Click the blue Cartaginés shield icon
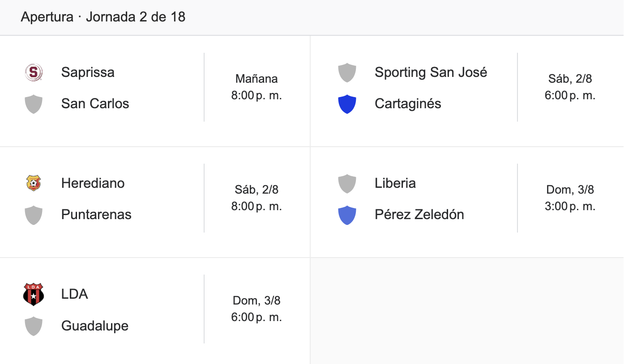624x364 pixels. [x=347, y=104]
